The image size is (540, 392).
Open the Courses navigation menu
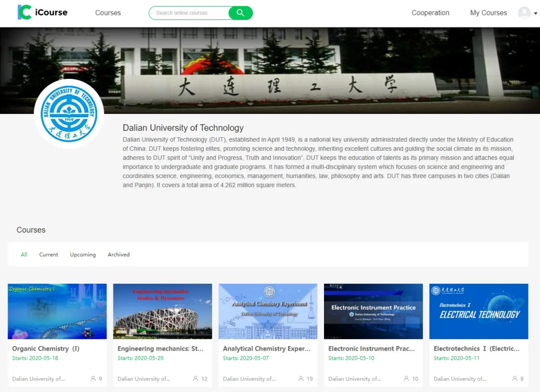point(108,13)
